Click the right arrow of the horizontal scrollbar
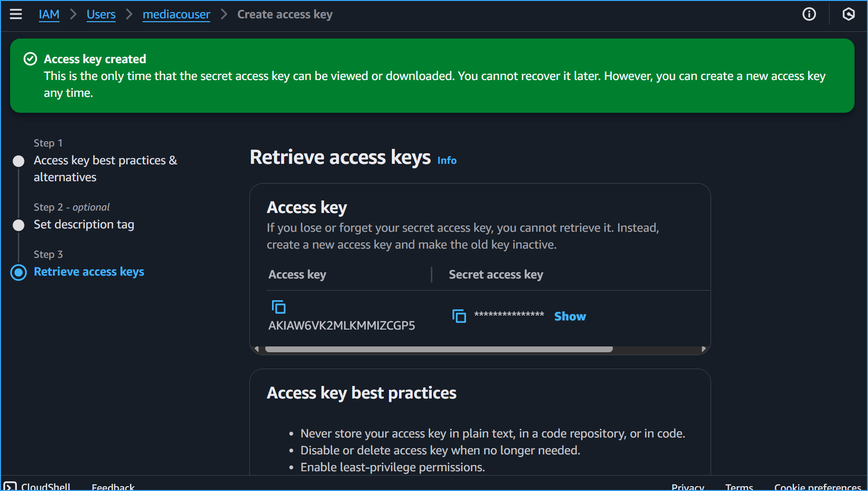 pyautogui.click(x=703, y=349)
